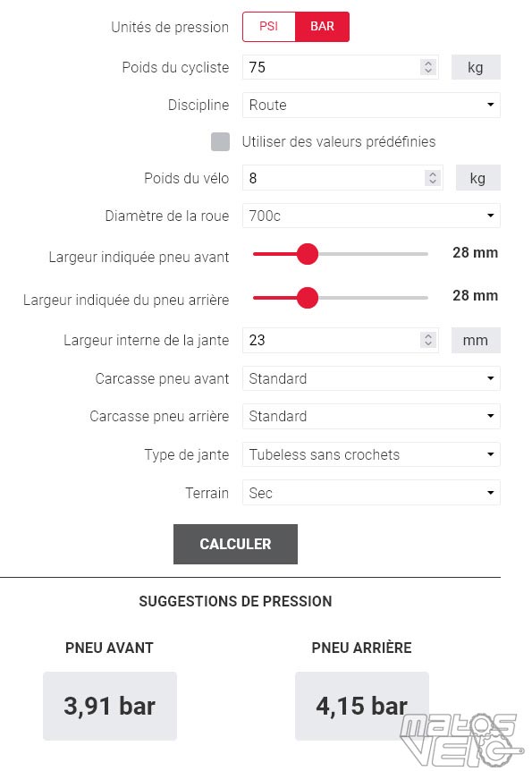Click the Largeur interne de la jante field

(x=341, y=340)
